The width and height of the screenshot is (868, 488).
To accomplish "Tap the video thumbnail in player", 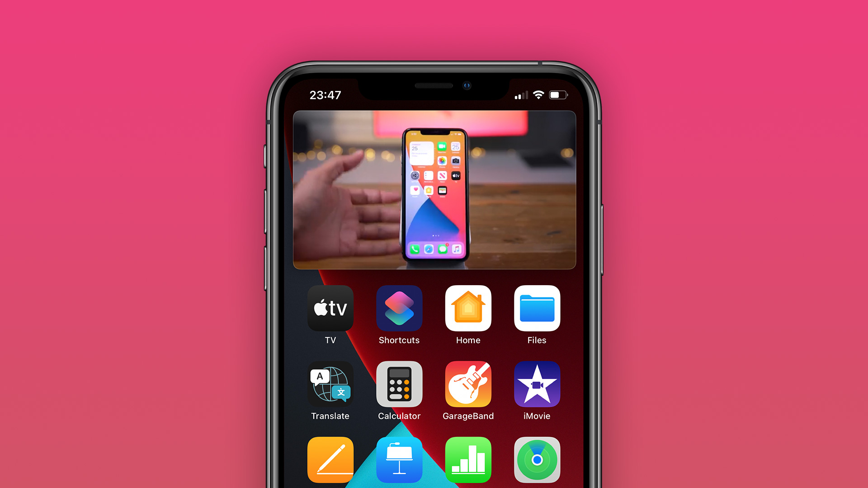I will 434,189.
